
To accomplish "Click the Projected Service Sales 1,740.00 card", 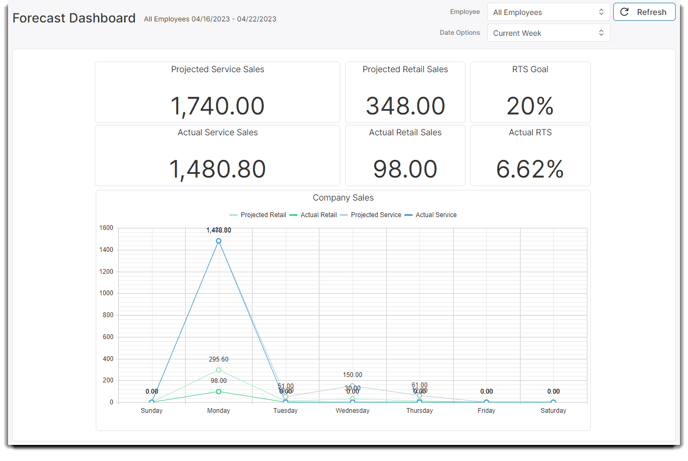I will coord(218,92).
